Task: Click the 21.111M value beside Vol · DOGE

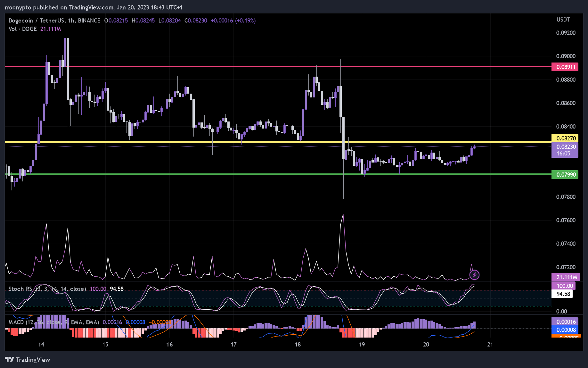Action: 51,29
